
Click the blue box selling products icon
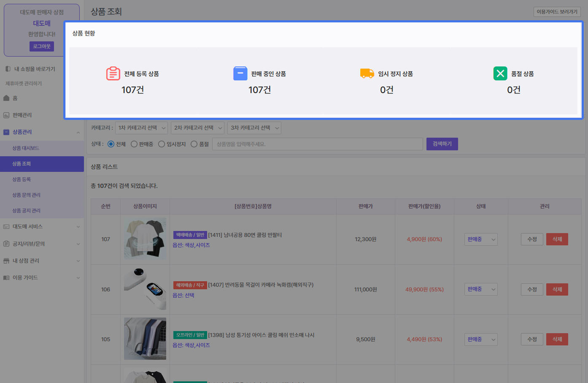click(240, 73)
